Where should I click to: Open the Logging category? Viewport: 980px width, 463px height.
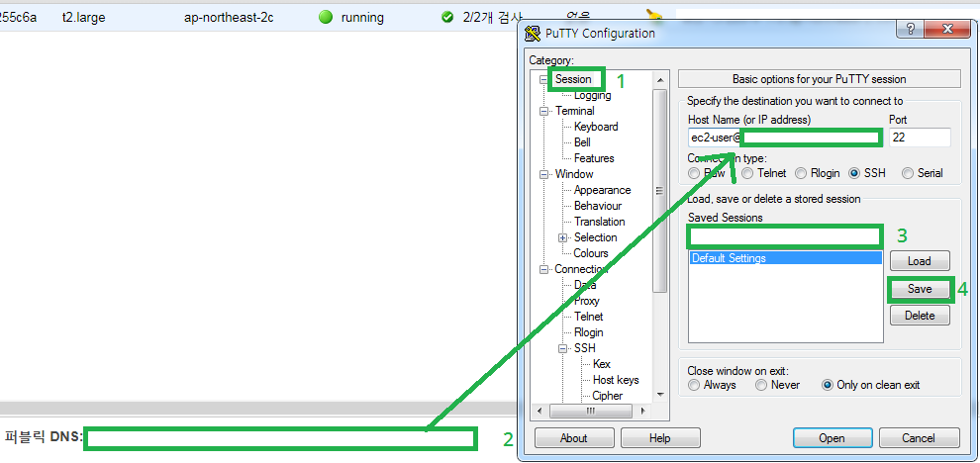click(593, 96)
